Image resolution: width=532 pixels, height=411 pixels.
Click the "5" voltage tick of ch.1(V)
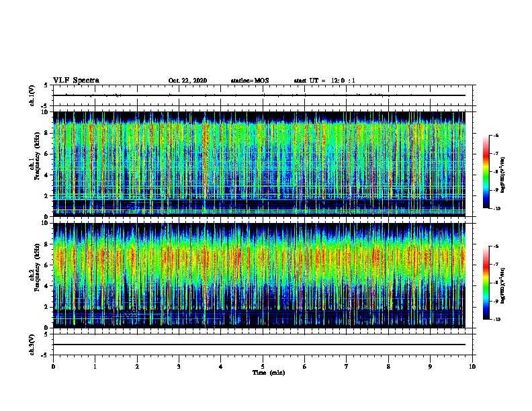coord(46,85)
